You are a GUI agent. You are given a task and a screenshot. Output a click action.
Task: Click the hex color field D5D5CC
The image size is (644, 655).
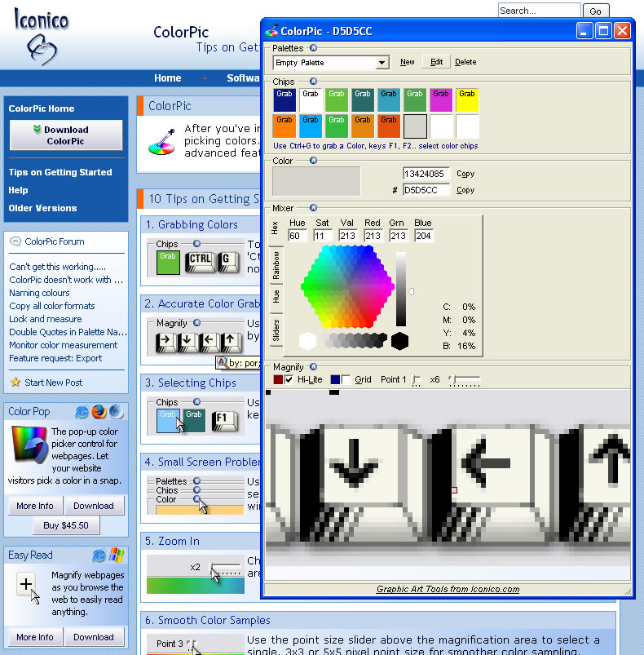pyautogui.click(x=426, y=190)
